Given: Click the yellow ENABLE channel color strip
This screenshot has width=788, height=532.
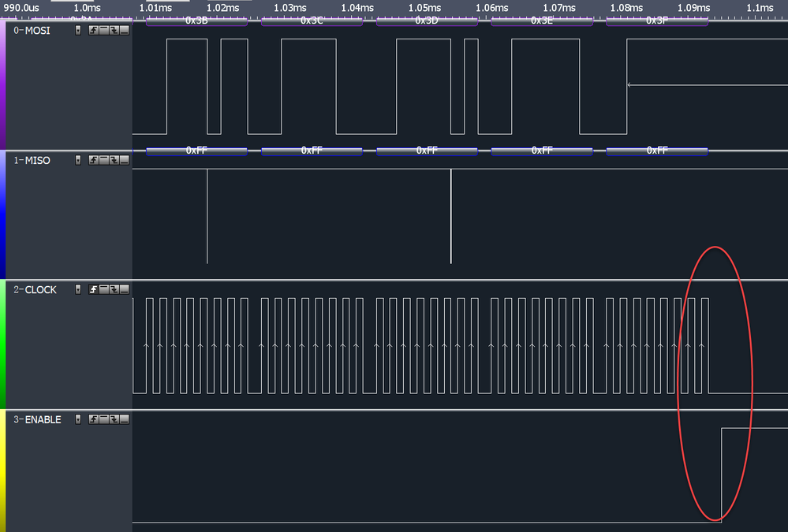Looking at the screenshot, I should [x=3, y=471].
